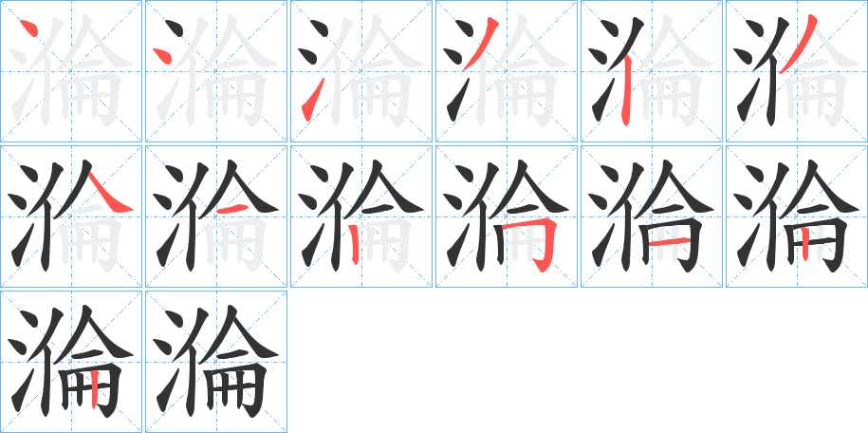Click step-six cell with red short slanting top stroke
The width and height of the screenshot is (868, 433).
797,71
